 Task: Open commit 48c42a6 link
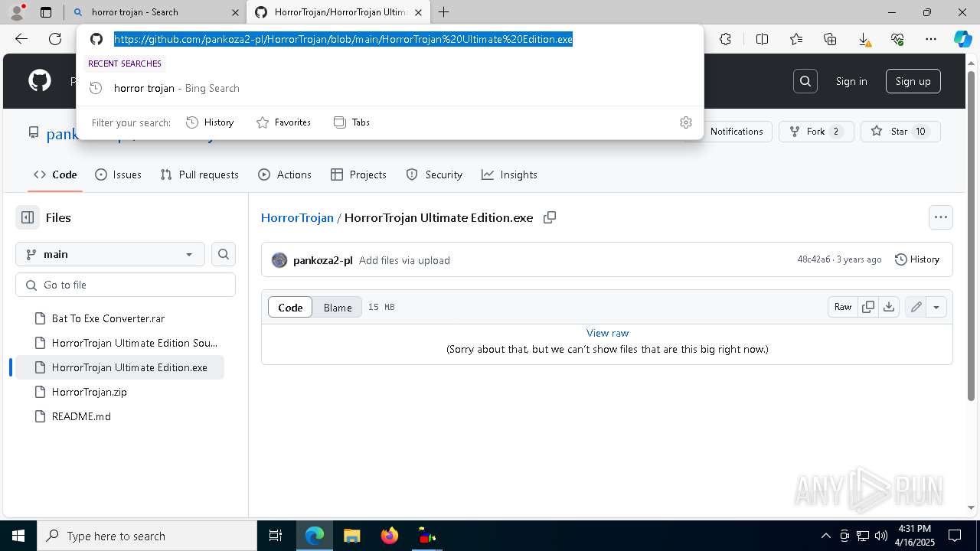pyautogui.click(x=813, y=259)
